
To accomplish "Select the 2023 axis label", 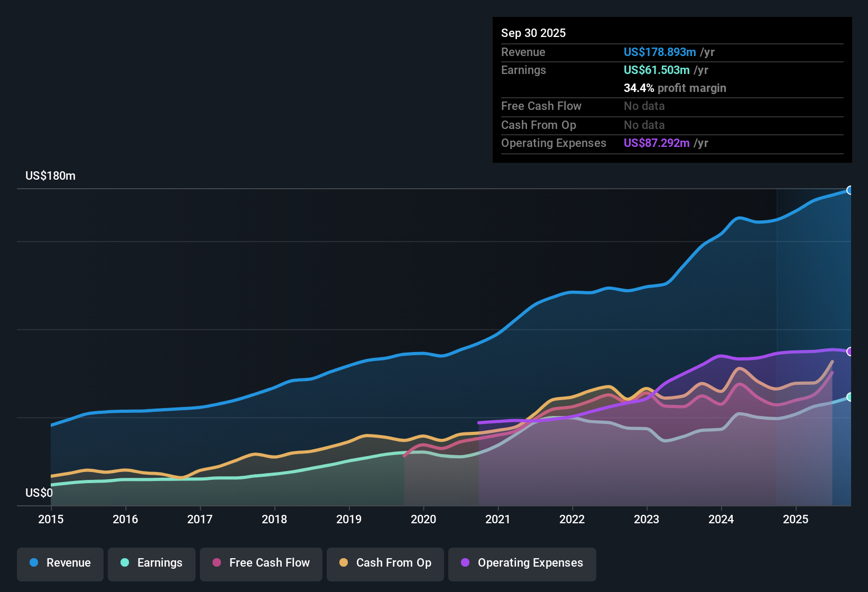I will click(647, 520).
